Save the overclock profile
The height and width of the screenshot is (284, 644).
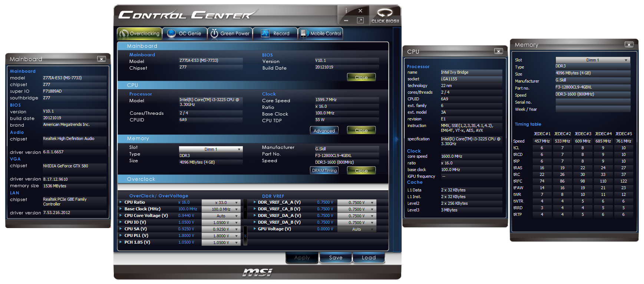tap(336, 258)
